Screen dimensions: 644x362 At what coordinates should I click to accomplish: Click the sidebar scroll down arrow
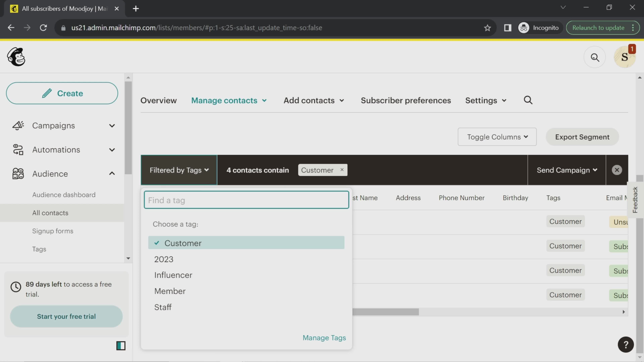(128, 258)
